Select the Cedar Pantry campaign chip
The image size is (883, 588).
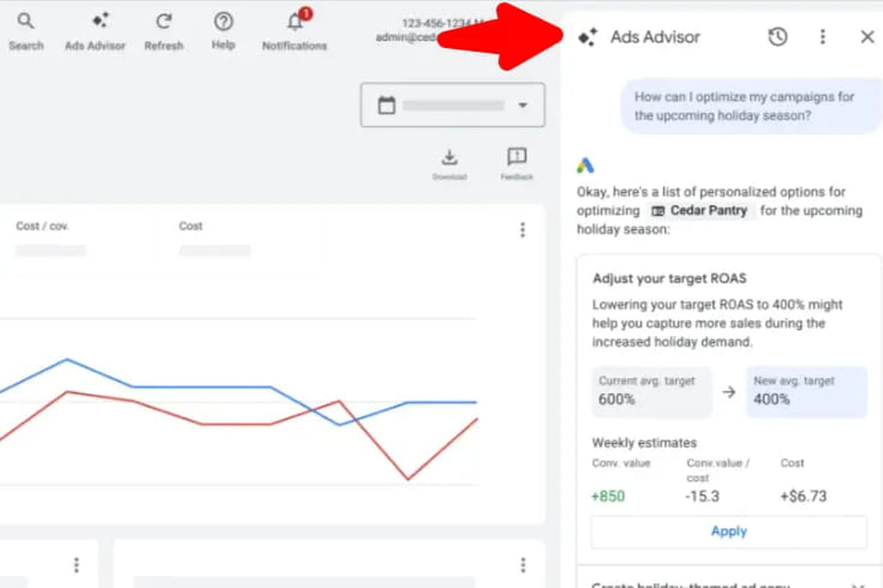pyautogui.click(x=701, y=210)
